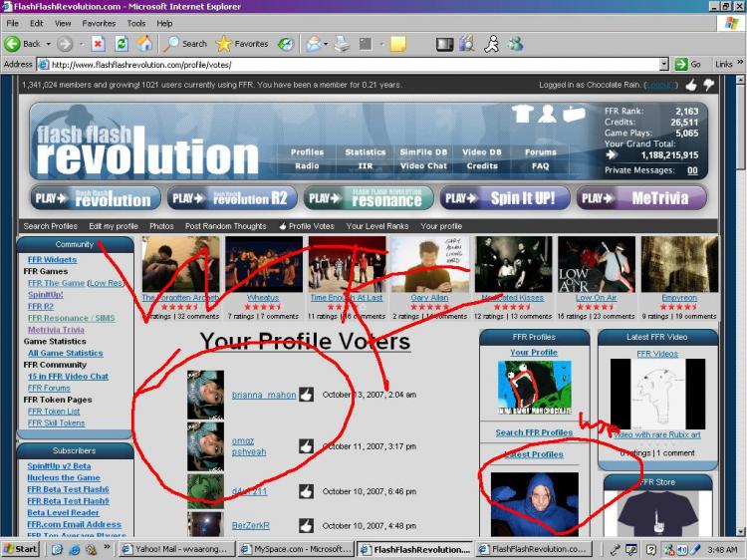Open the Edit menu
The image size is (747, 560).
36,23
